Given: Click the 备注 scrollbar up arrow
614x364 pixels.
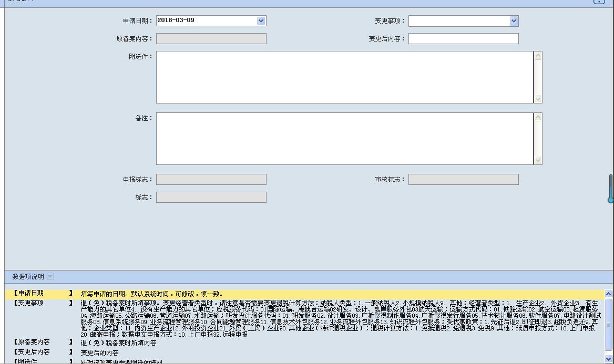Looking at the screenshot, I should tap(538, 118).
